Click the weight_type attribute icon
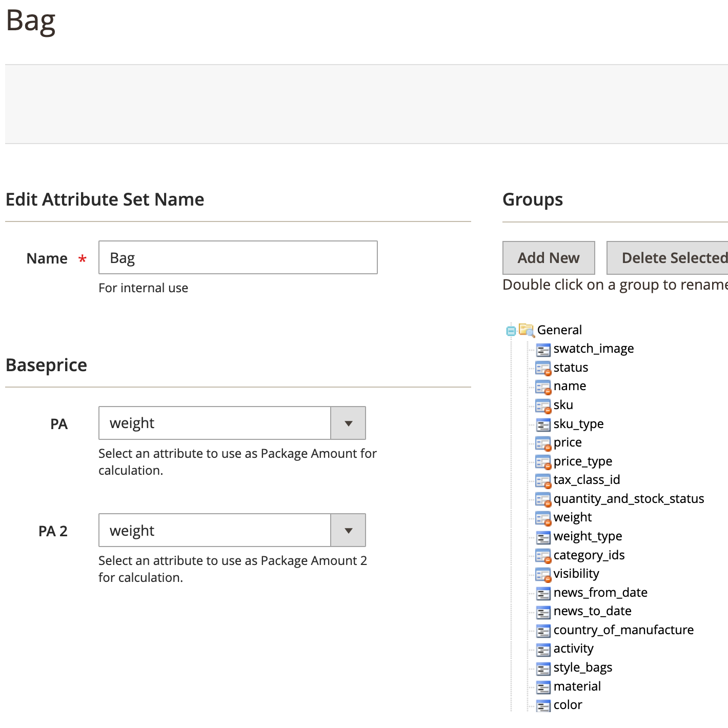 point(543,537)
